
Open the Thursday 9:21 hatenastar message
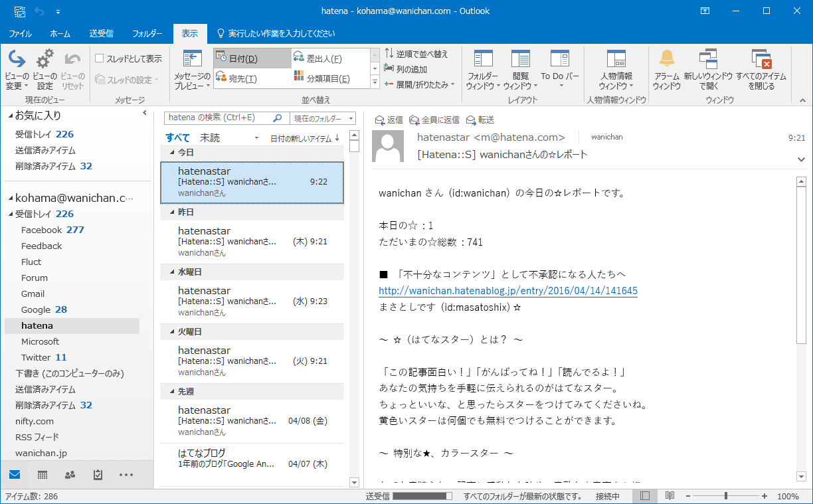coord(252,242)
